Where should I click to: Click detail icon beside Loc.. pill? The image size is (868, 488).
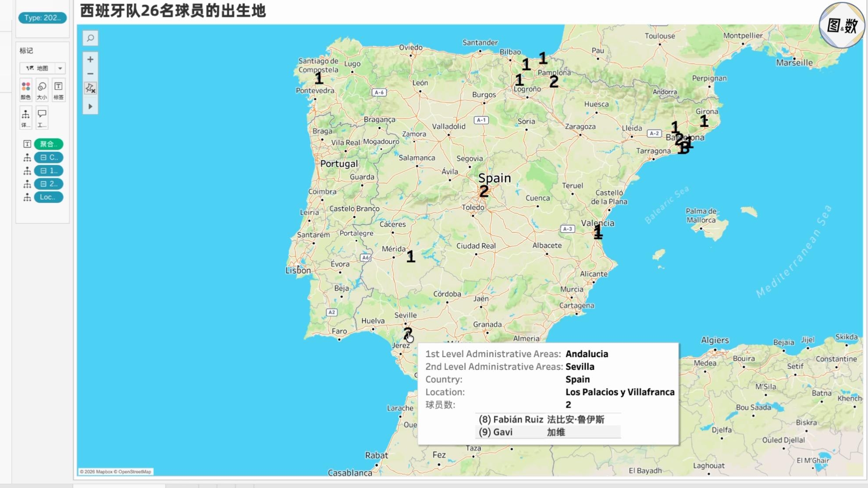click(27, 198)
